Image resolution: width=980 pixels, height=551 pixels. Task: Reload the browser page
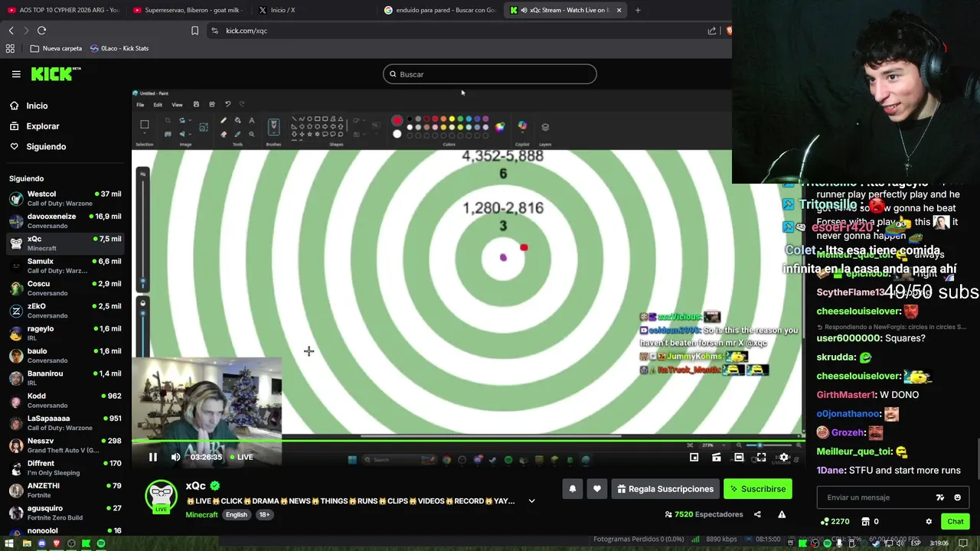coord(41,31)
